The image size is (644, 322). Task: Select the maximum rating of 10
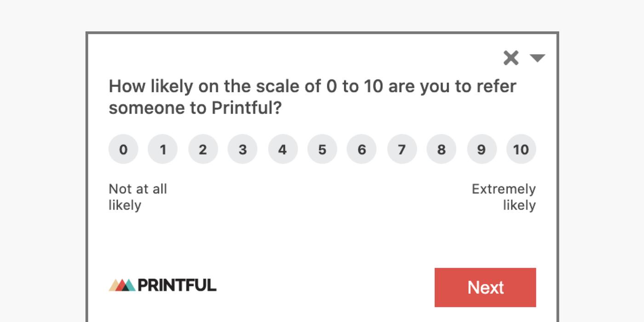[x=521, y=149]
